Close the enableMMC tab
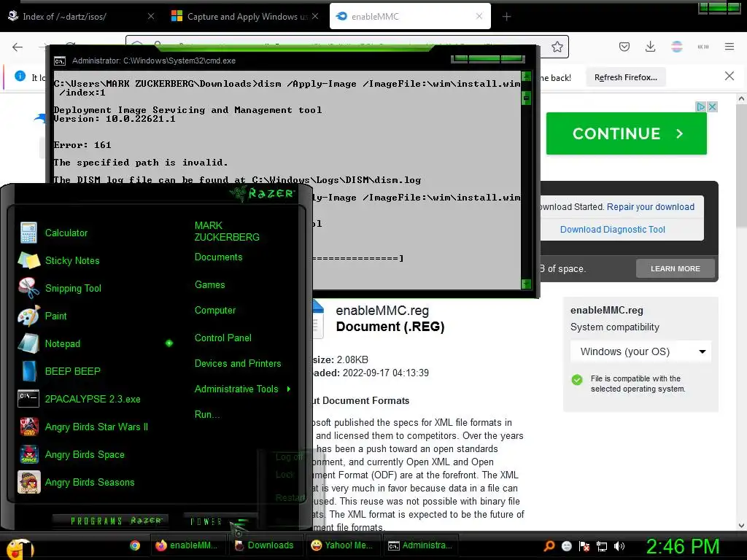The image size is (747, 560). (479, 16)
